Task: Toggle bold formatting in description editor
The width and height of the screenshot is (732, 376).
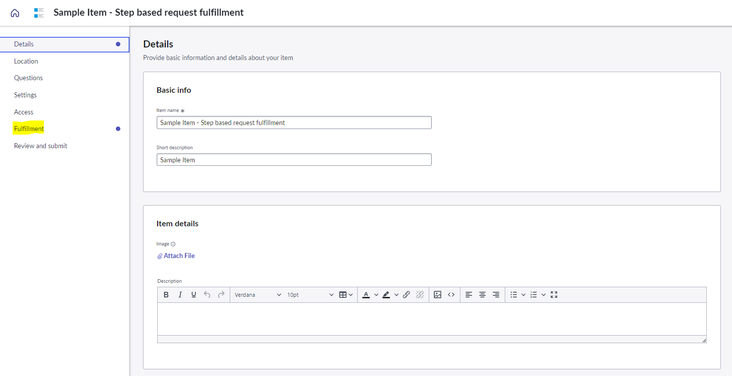Action: click(x=166, y=295)
